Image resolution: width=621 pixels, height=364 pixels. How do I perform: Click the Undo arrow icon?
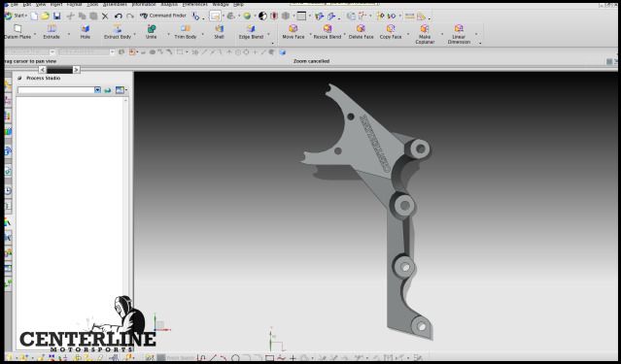(118, 16)
